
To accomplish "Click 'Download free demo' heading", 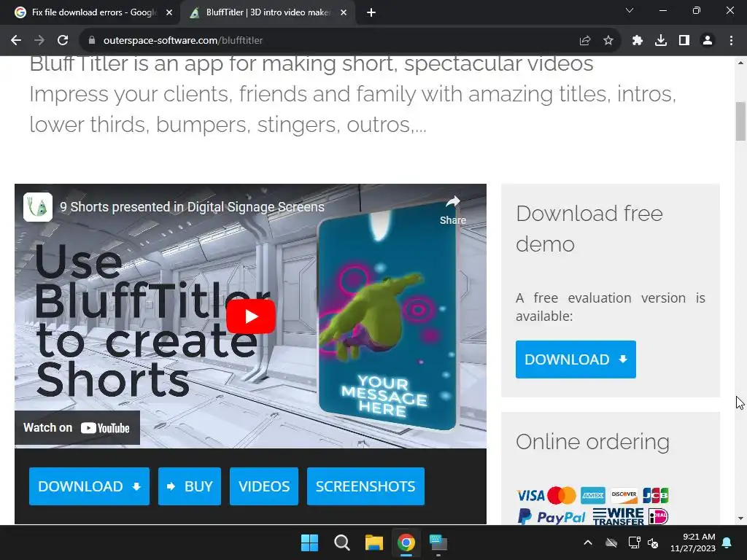I will click(589, 228).
